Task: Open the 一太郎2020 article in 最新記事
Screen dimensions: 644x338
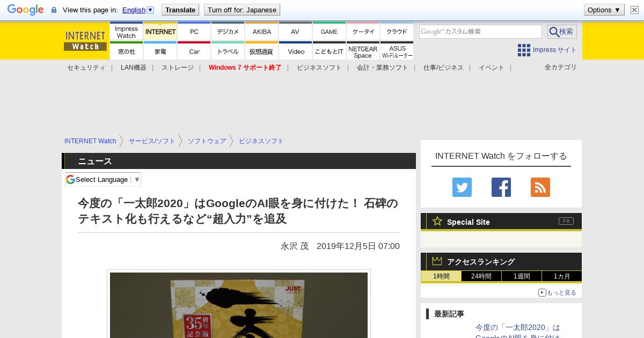Action: [518, 332]
